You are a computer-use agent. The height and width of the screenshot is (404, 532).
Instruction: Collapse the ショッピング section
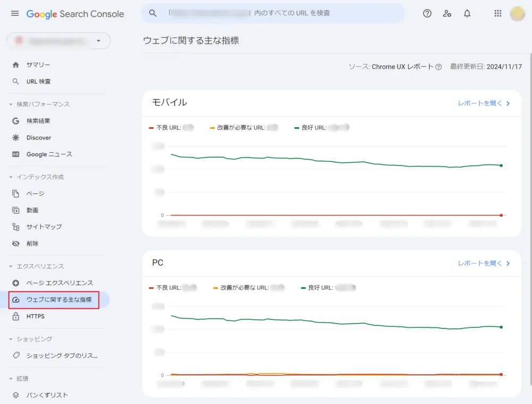click(x=30, y=339)
